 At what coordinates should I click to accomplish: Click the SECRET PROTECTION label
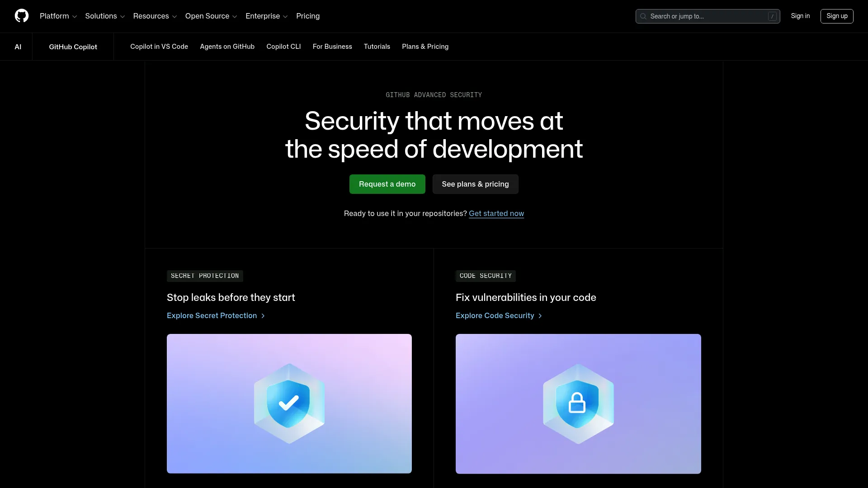click(205, 276)
